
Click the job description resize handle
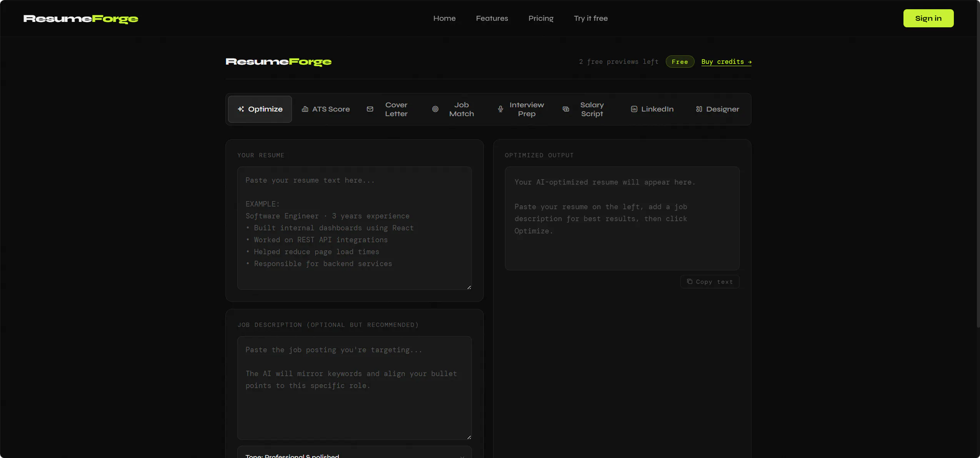tap(469, 437)
